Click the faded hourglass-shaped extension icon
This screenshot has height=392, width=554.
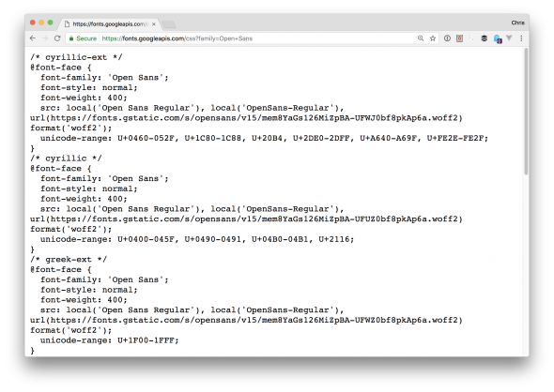(x=471, y=38)
